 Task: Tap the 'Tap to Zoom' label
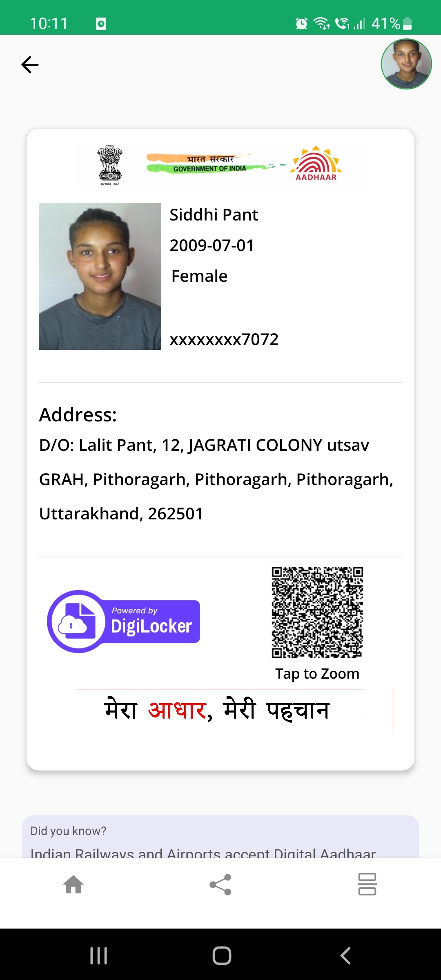(x=317, y=674)
